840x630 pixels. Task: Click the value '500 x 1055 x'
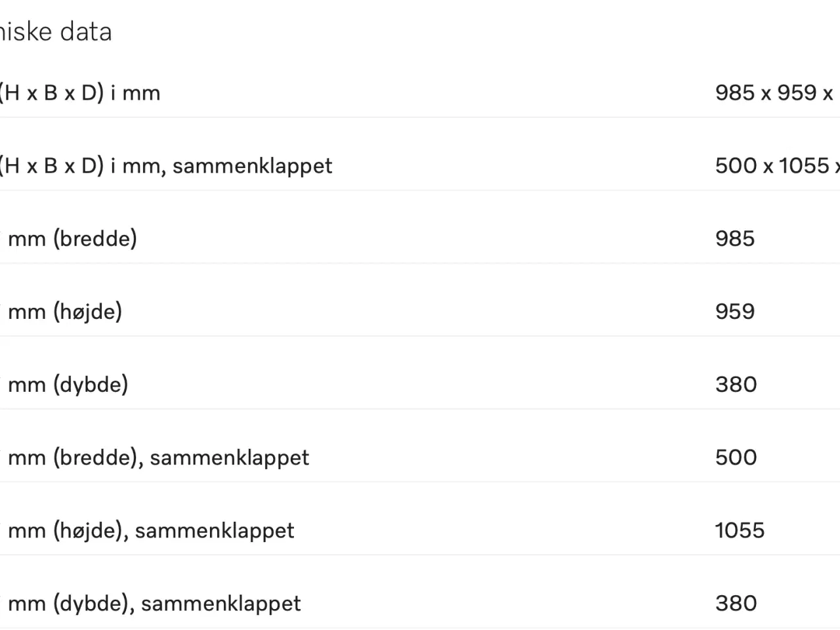click(x=778, y=165)
